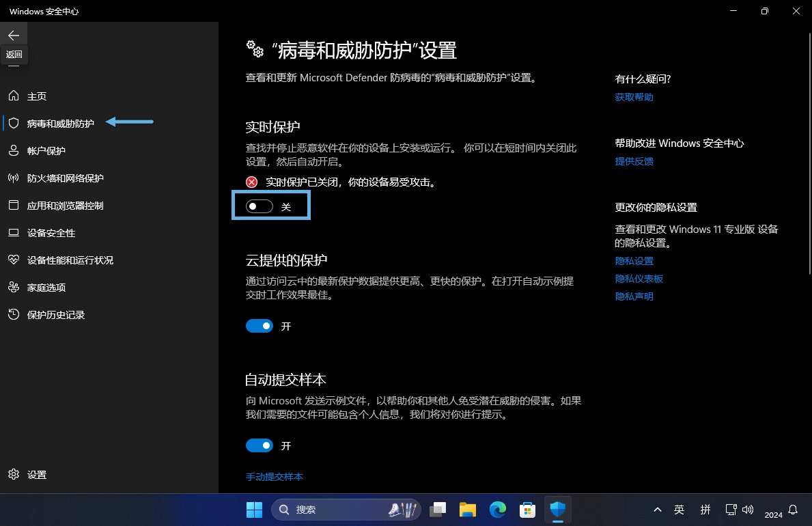Show hidden tray icons chevron

pos(658,510)
